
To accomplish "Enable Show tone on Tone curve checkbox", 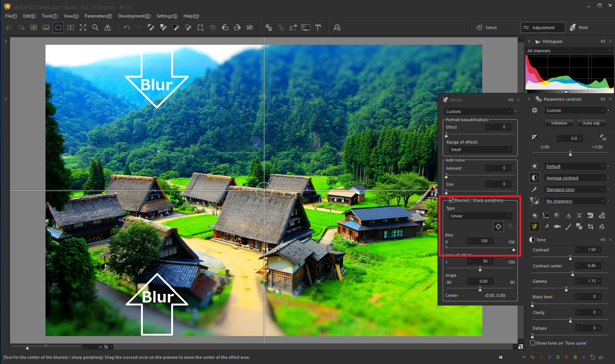I will coord(533,343).
